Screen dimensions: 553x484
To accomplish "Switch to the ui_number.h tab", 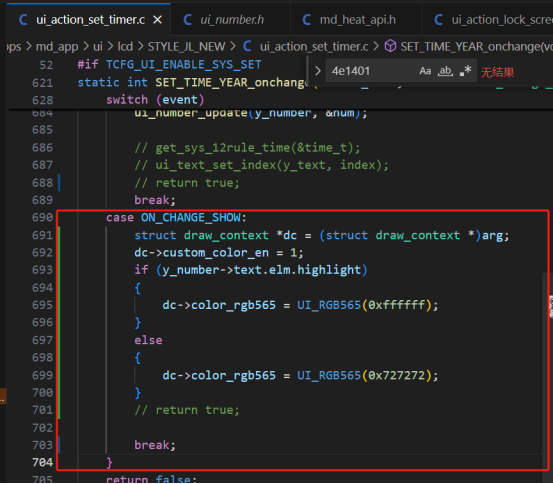I will click(x=231, y=20).
